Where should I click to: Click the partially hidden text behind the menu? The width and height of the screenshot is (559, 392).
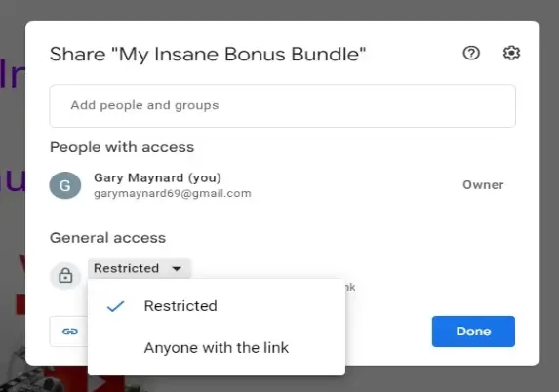(x=350, y=287)
